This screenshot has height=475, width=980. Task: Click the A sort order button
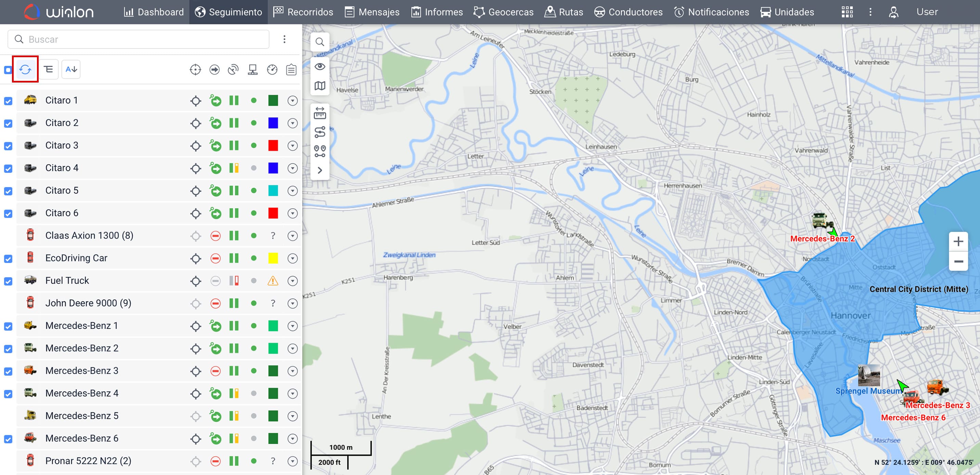coord(71,69)
